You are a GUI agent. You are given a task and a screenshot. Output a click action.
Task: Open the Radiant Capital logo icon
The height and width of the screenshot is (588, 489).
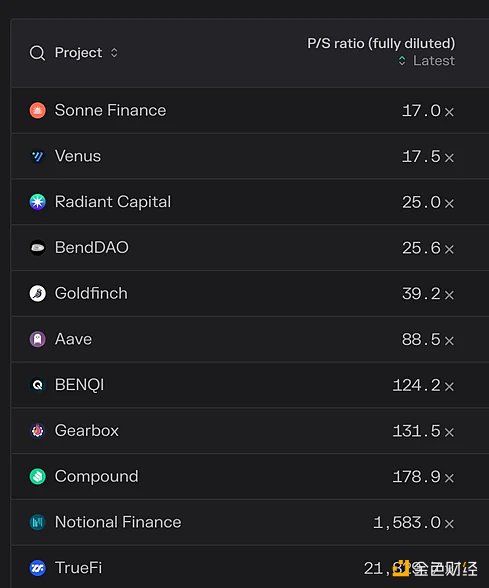pos(38,202)
